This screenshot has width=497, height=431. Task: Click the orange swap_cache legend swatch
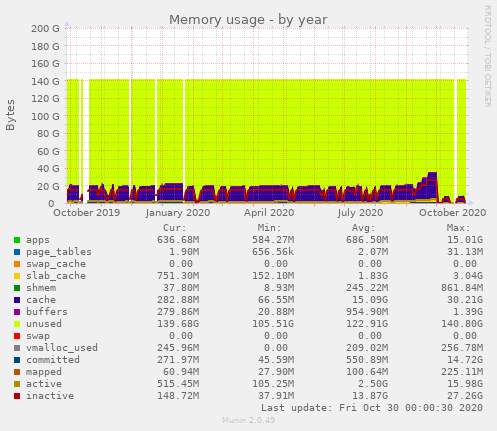click(x=17, y=264)
